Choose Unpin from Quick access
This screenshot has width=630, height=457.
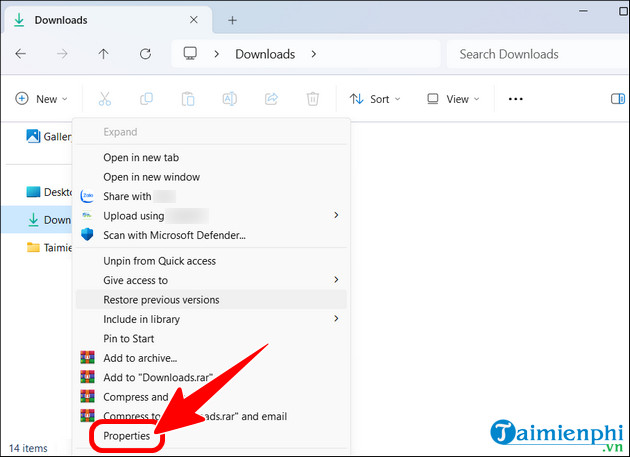click(211, 261)
